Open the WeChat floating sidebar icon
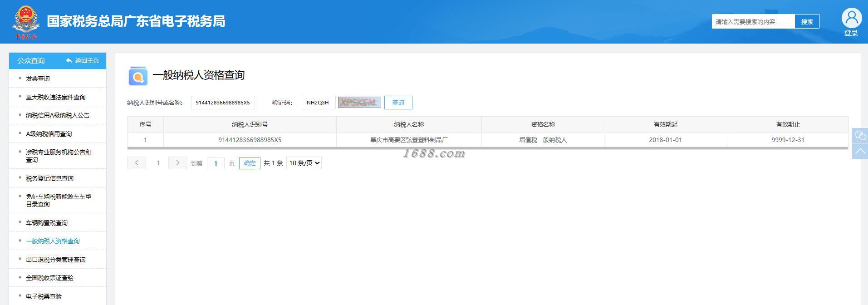868x305 pixels. 860,135
